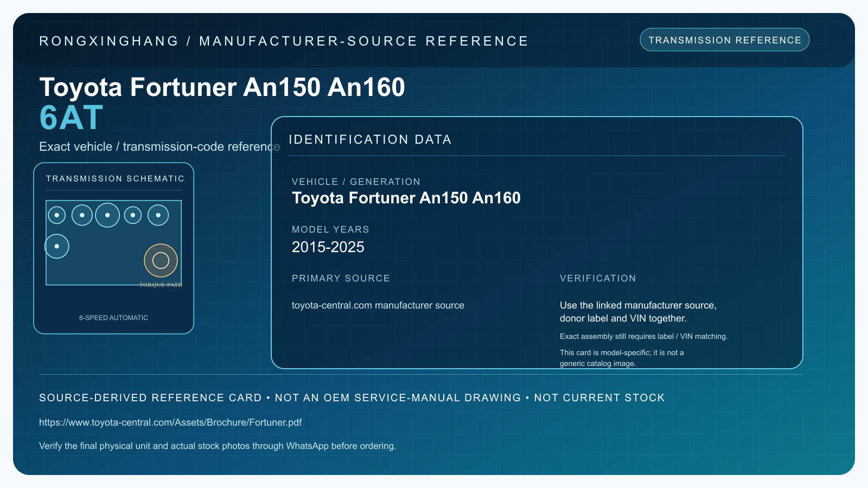Click the PRIMARY SOURCE label
868x488 pixels.
click(x=341, y=278)
